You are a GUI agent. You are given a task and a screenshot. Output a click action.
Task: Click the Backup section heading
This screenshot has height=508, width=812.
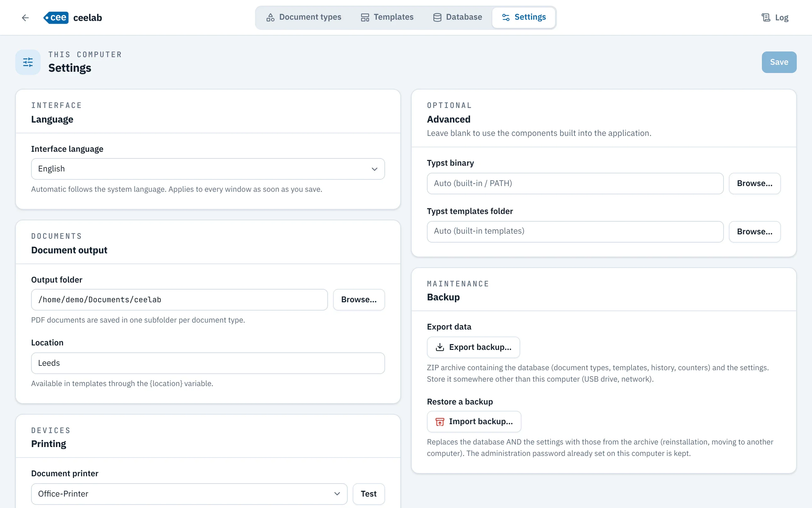(x=443, y=297)
